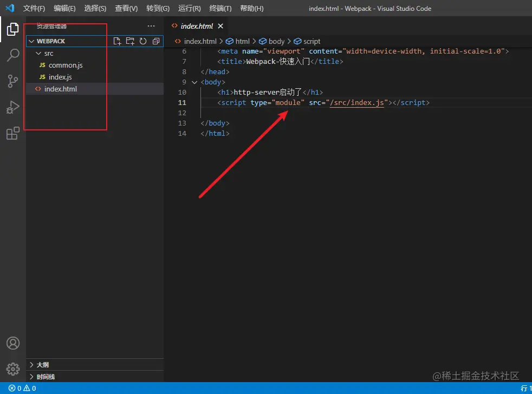Open the Explorer view in activity bar
Image resolution: width=532 pixels, height=394 pixels.
(12, 29)
